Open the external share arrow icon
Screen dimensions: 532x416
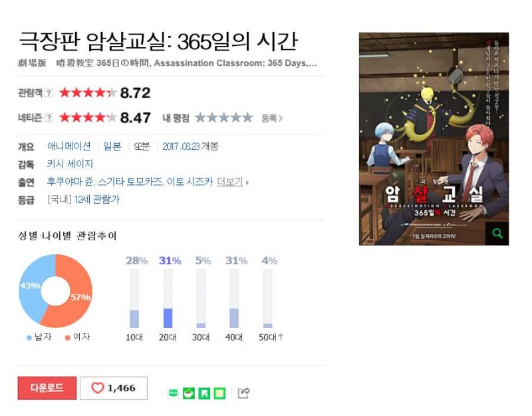coord(244,393)
